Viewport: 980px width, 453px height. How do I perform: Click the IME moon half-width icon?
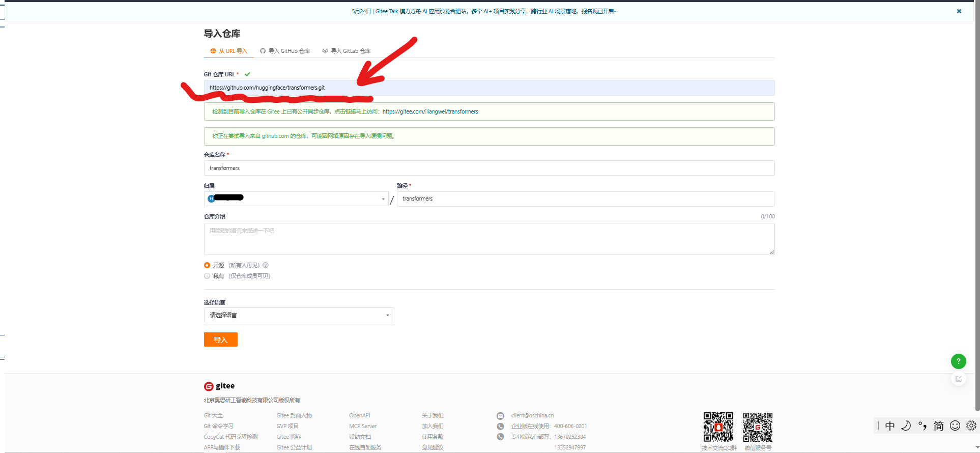point(906,426)
